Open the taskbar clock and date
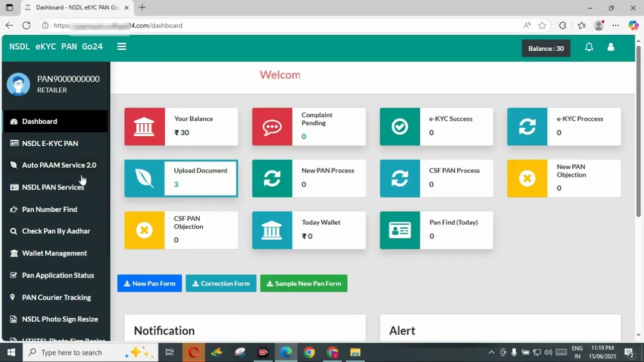 pos(602,352)
